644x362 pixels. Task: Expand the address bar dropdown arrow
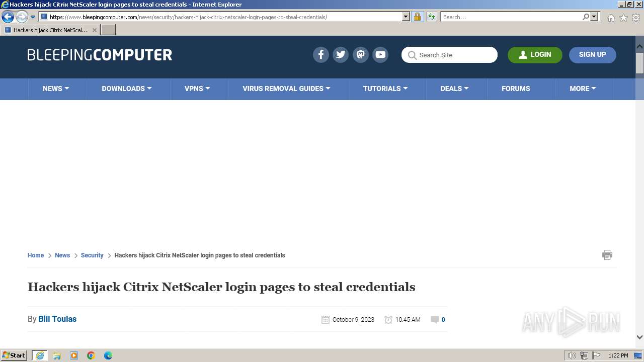click(406, 17)
